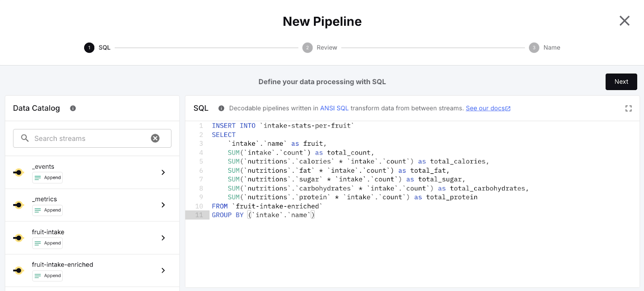The width and height of the screenshot is (644, 291).
Task: Open the ANSI SQL link
Action: 334,108
